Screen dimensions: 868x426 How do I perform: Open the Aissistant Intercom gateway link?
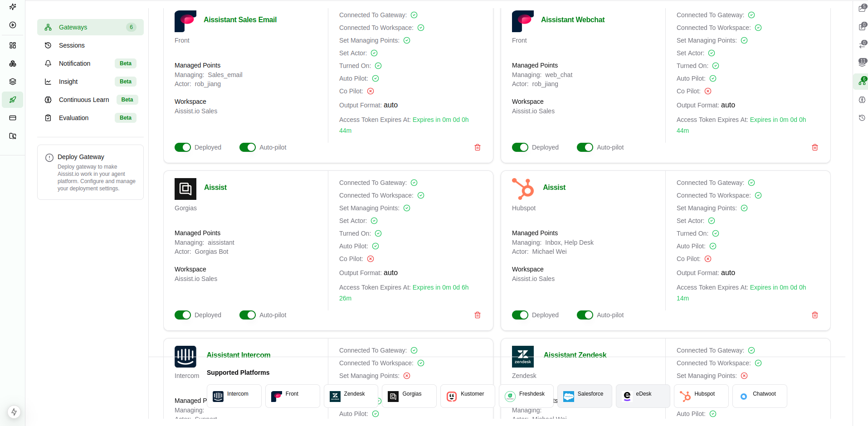(239, 355)
